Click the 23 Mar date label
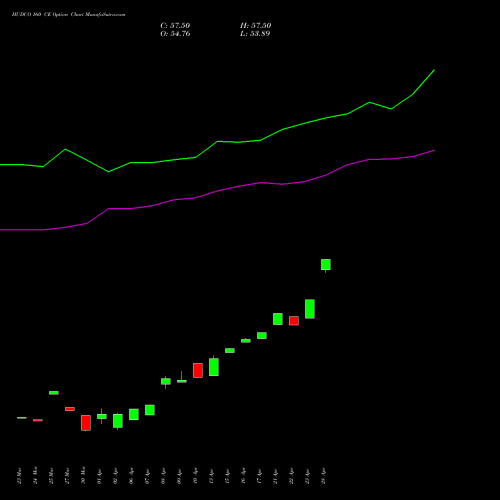 pos(19,476)
